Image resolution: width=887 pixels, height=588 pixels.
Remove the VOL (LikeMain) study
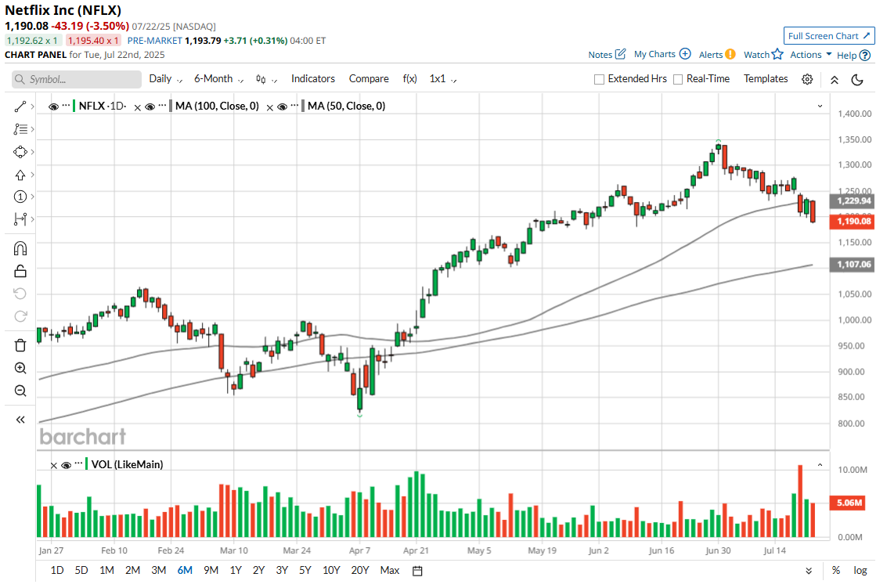pyautogui.click(x=54, y=465)
